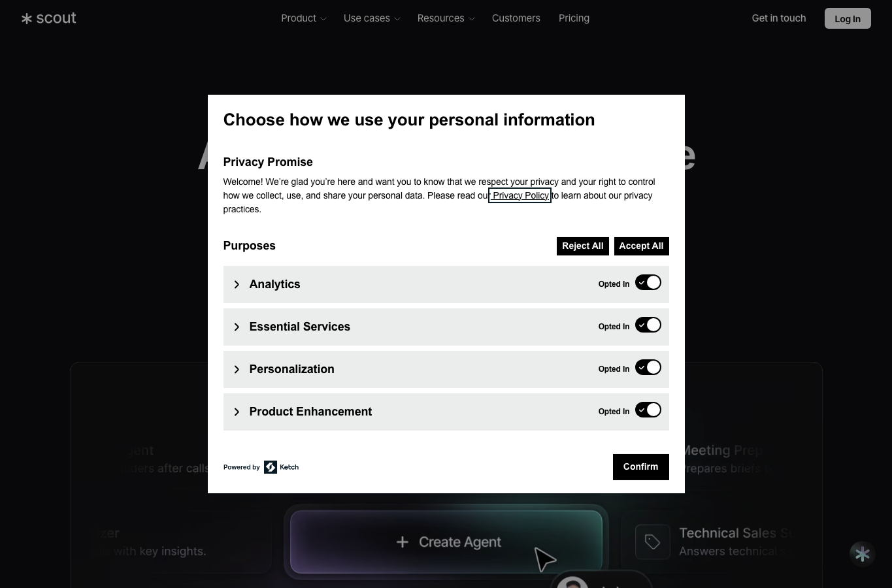892x588 pixels.
Task: Go to the Customers page
Action: [516, 18]
